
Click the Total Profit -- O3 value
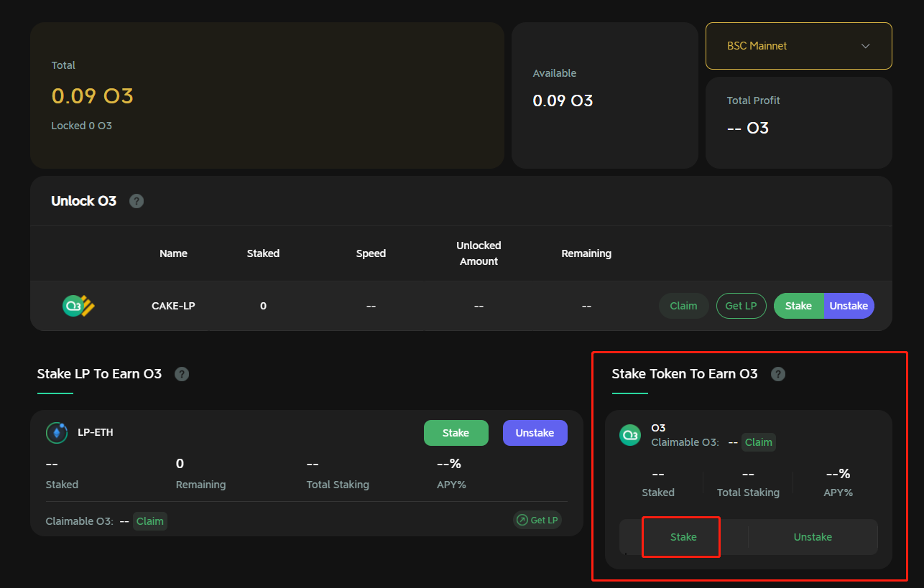(748, 128)
